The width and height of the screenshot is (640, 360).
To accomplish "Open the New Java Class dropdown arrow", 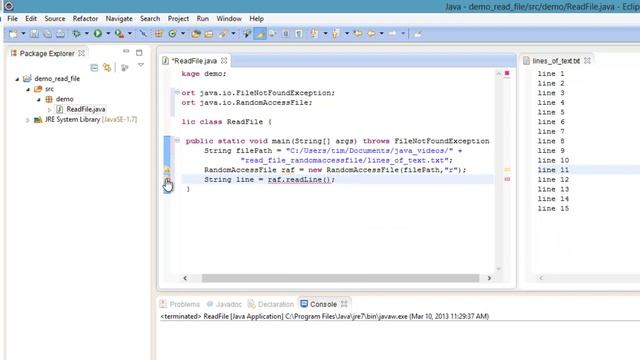I will pyautogui.click(x=183, y=34).
